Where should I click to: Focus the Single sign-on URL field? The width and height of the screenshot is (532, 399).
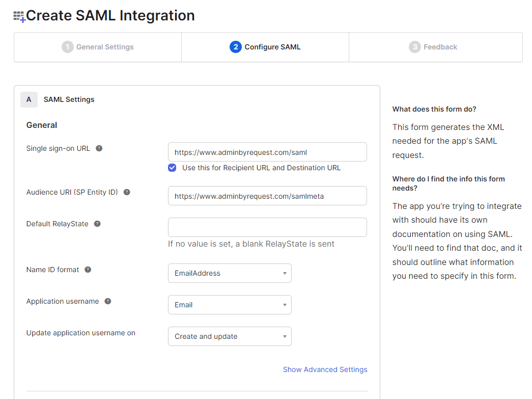coord(267,152)
